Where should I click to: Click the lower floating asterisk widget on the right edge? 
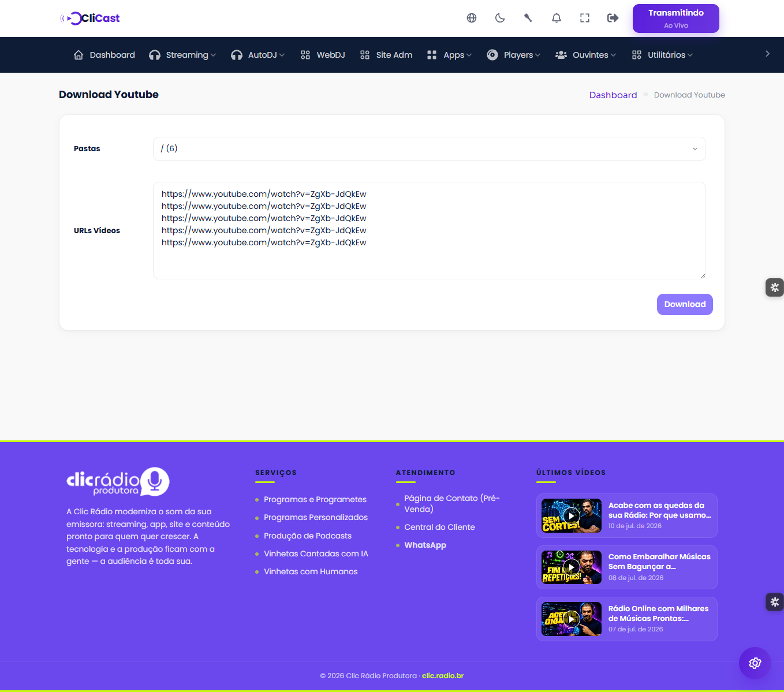click(x=775, y=602)
